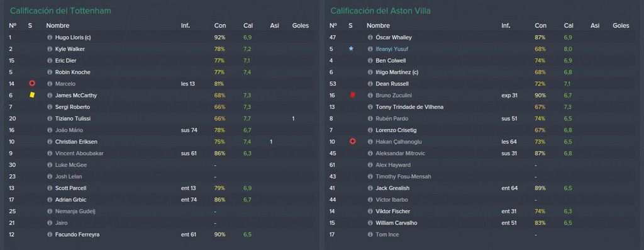Select the Iñigo Martínez (c) row
The image size is (644, 250).
click(x=481, y=72)
